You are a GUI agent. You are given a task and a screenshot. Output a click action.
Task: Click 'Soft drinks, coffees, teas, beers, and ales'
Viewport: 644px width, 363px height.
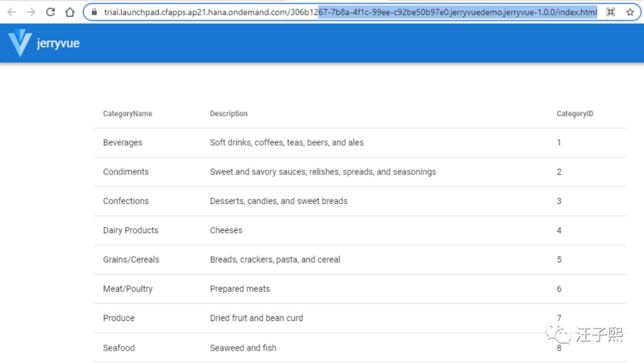pyautogui.click(x=287, y=143)
